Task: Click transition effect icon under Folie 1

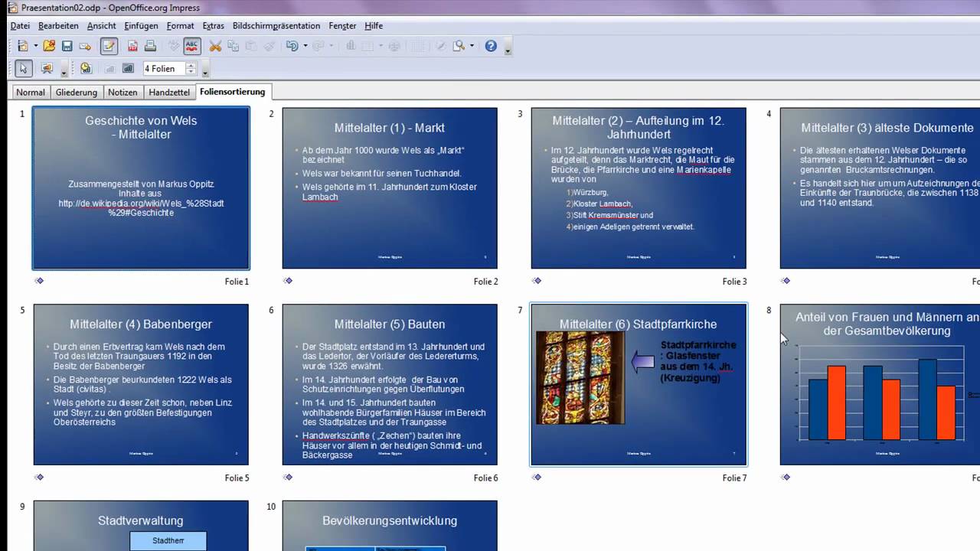Action: pyautogui.click(x=39, y=281)
